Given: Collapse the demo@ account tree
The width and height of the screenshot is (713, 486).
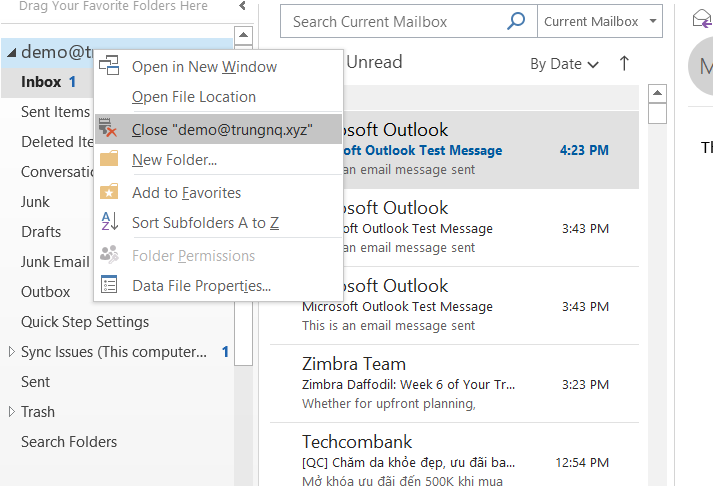Looking at the screenshot, I should tap(11, 53).
